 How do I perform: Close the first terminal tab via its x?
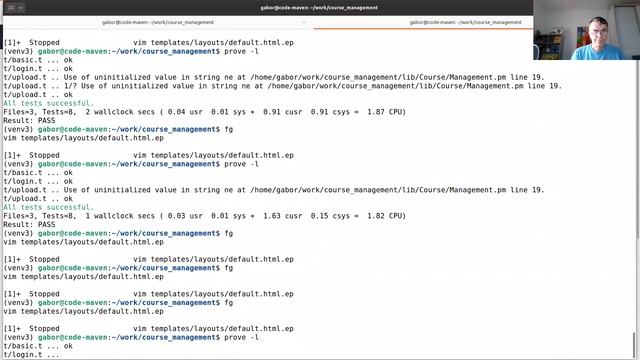304,22
